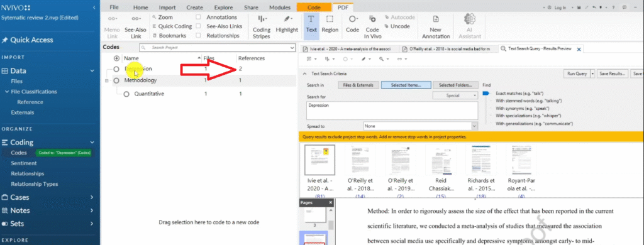This screenshot has width=644, height=245.
Task: Click the add code plus icon
Action: coord(116,58)
